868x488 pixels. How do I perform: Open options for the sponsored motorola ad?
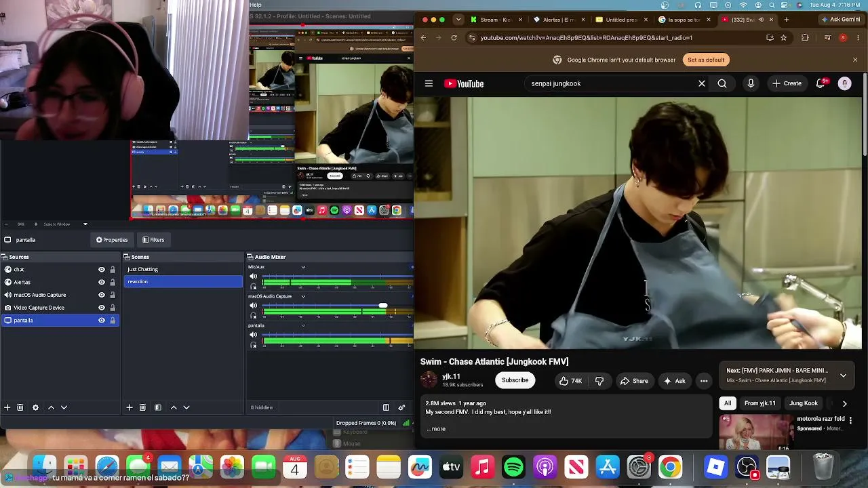click(x=850, y=420)
